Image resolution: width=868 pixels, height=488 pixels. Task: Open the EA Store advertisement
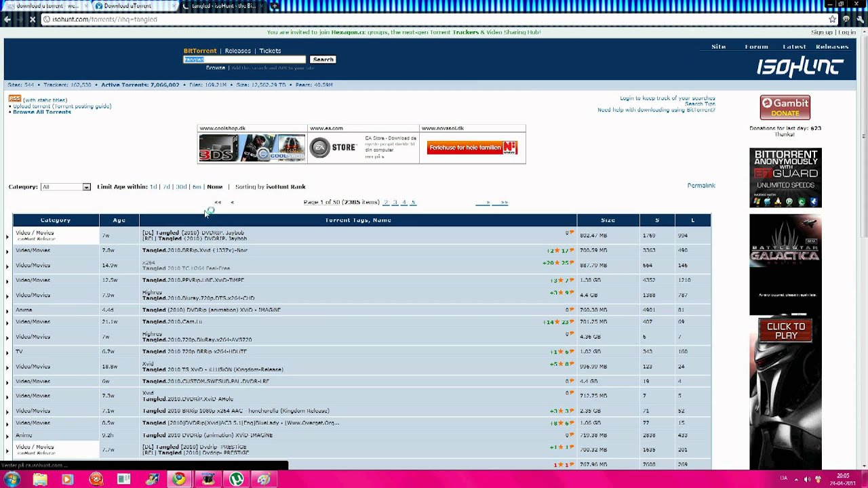[363, 148]
